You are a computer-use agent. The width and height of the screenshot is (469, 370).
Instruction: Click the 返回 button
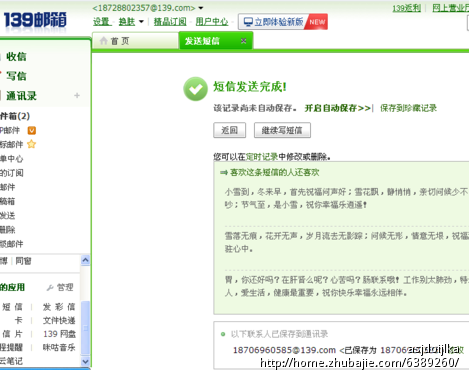230,130
